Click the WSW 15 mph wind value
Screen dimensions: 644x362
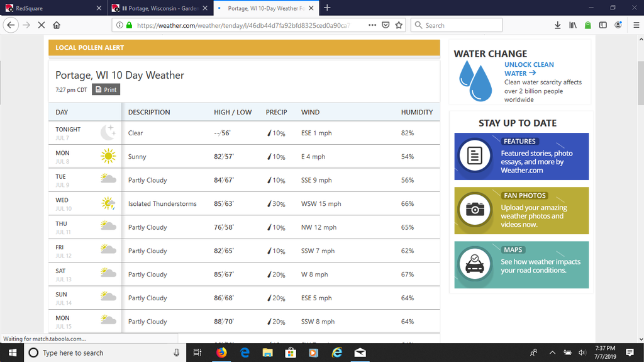[321, 203]
